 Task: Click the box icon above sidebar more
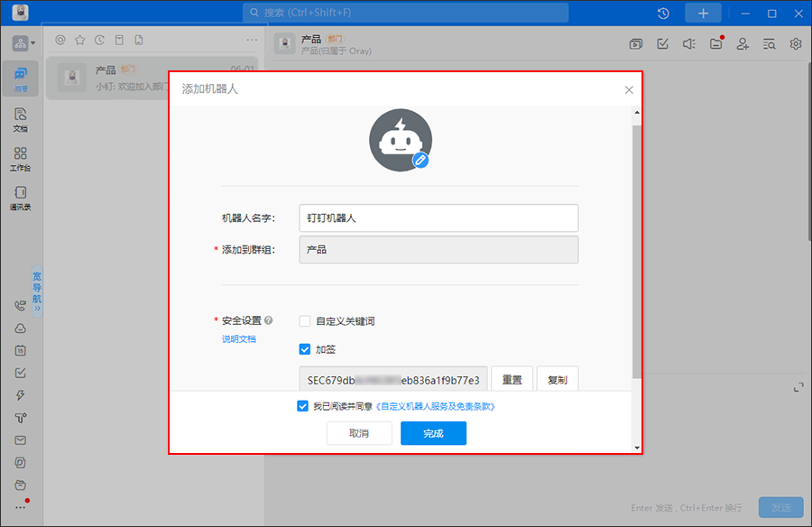click(x=20, y=485)
